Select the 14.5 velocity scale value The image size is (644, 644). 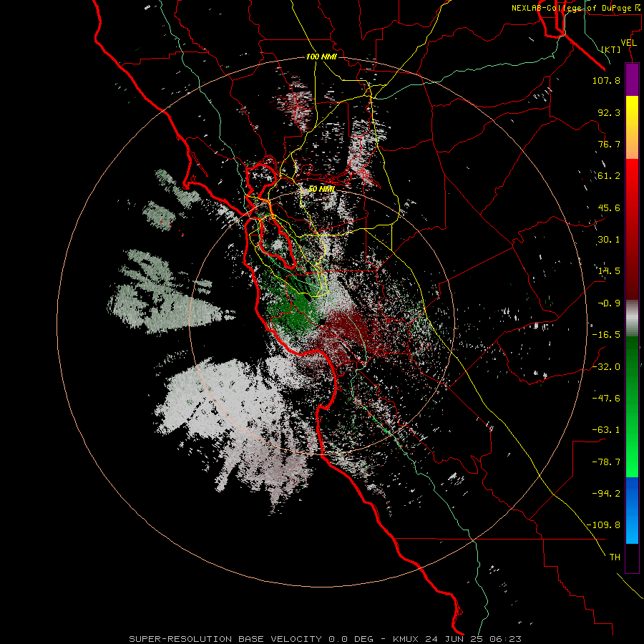[609, 271]
